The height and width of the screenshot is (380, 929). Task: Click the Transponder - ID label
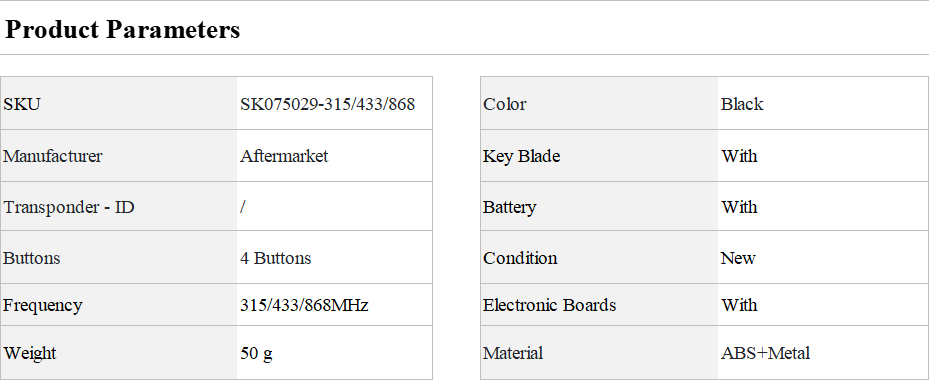pos(69,207)
